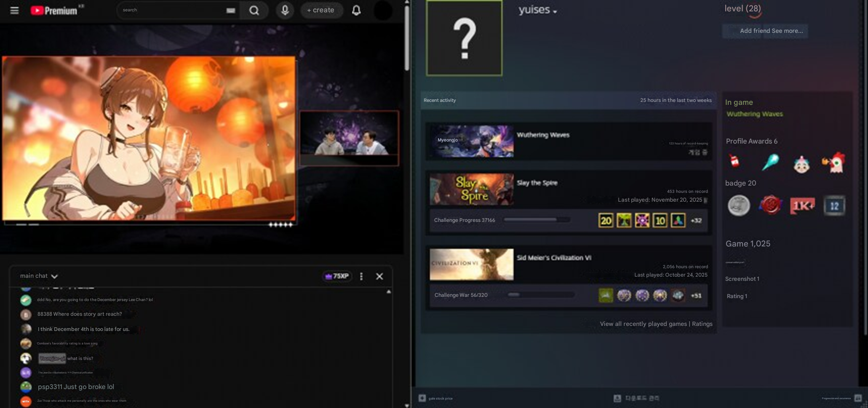Open the Game 1,025 list

click(748, 244)
